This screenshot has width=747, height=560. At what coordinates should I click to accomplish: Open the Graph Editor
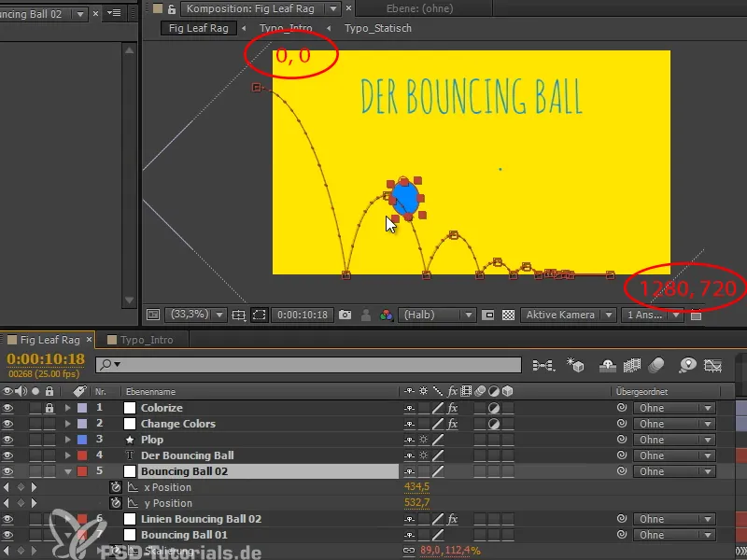tap(712, 364)
